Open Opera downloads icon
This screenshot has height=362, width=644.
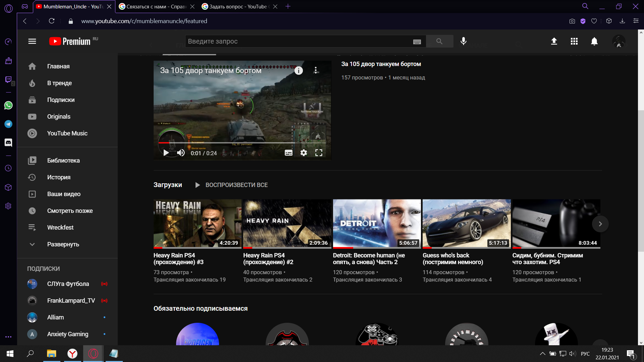point(622,21)
